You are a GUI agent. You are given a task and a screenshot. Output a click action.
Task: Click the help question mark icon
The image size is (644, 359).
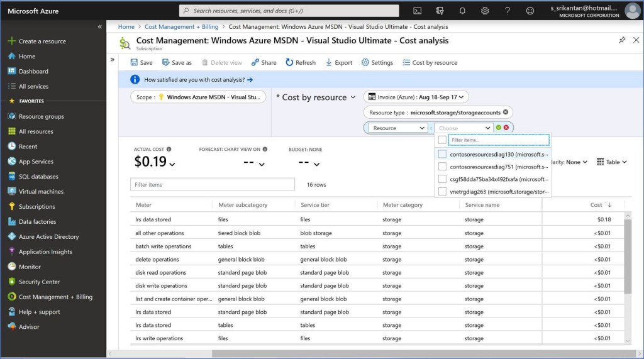[508, 11]
